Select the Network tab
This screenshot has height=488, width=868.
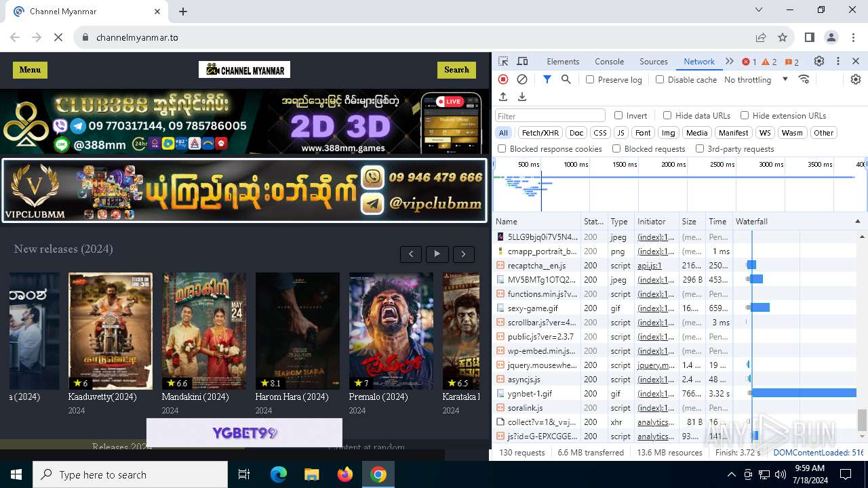click(x=699, y=62)
